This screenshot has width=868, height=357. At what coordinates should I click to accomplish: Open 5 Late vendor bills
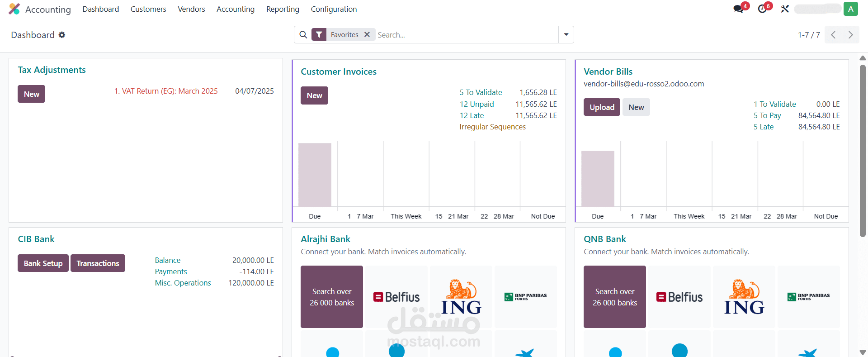pyautogui.click(x=764, y=127)
